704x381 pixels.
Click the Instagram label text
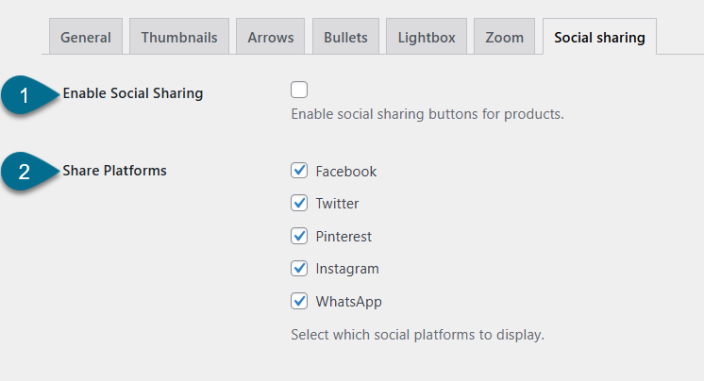point(347,269)
